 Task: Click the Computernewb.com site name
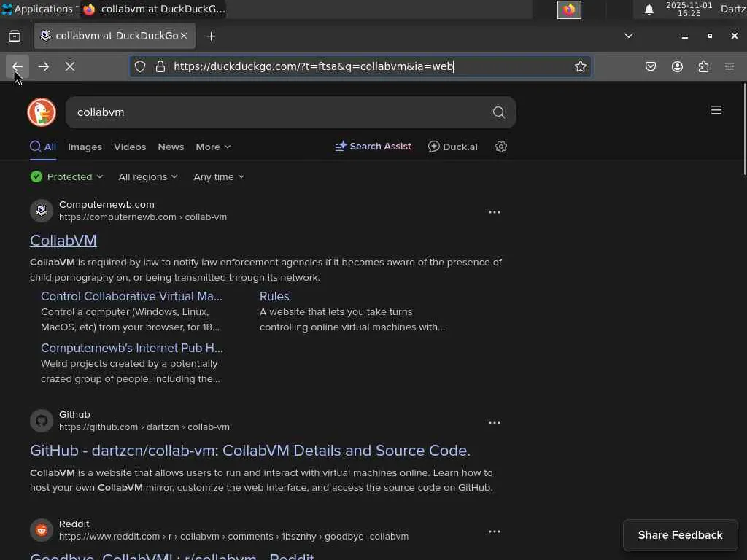click(107, 204)
